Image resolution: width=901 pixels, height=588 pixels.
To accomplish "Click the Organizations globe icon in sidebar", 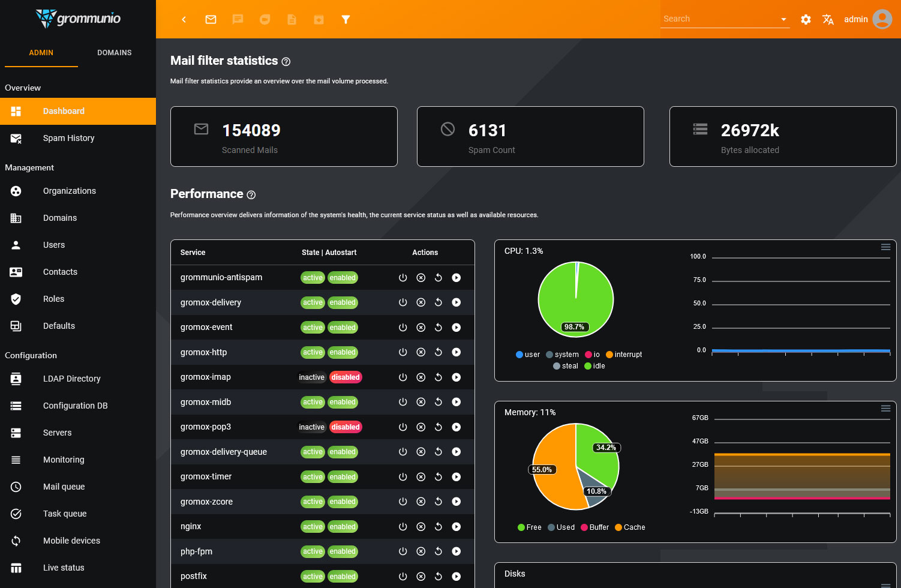I will [16, 191].
